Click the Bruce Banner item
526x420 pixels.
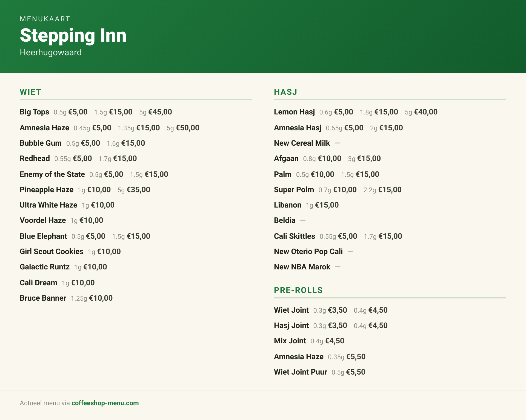(43, 298)
